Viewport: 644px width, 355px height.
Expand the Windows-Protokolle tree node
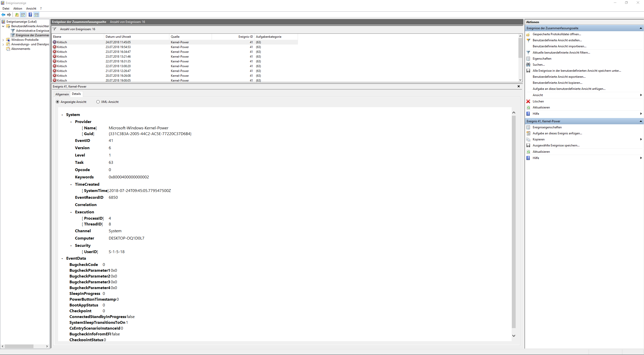(3, 40)
